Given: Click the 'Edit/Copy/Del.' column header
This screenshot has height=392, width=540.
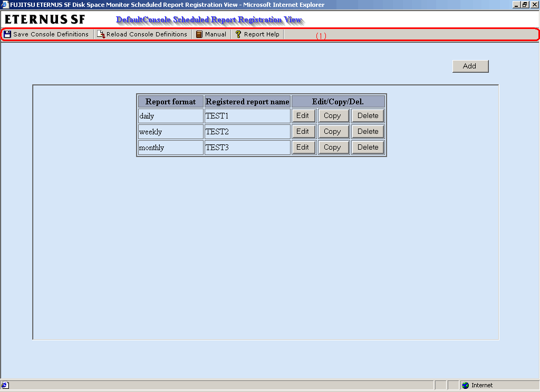Looking at the screenshot, I should tap(338, 102).
